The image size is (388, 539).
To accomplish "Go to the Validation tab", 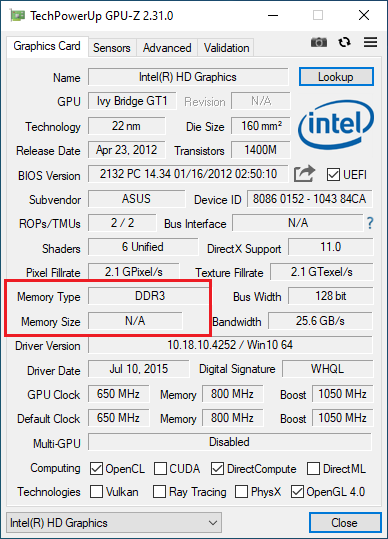I will coord(226,48).
